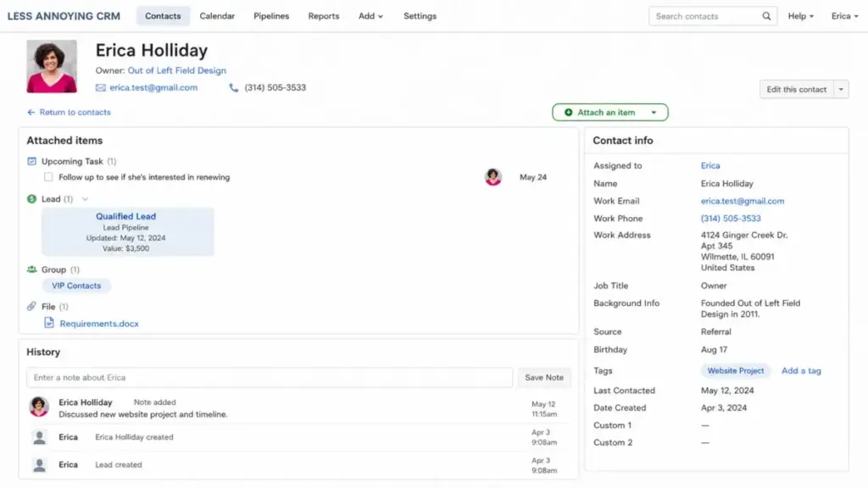Screen dimensions: 868x488
Task: Click the user icon beside Lead created
Action: (39, 465)
